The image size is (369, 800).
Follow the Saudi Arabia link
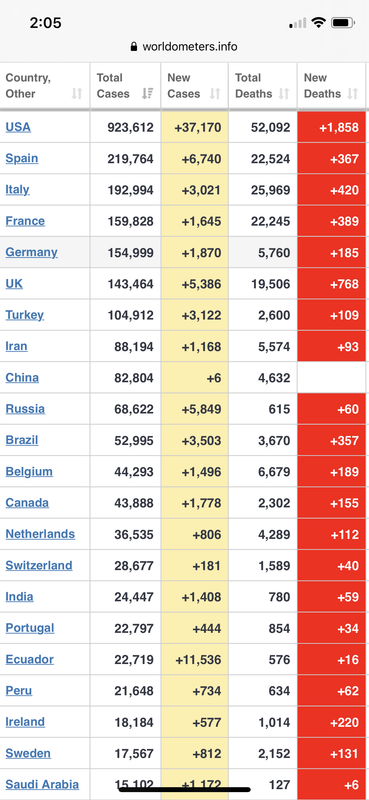pos(42,785)
